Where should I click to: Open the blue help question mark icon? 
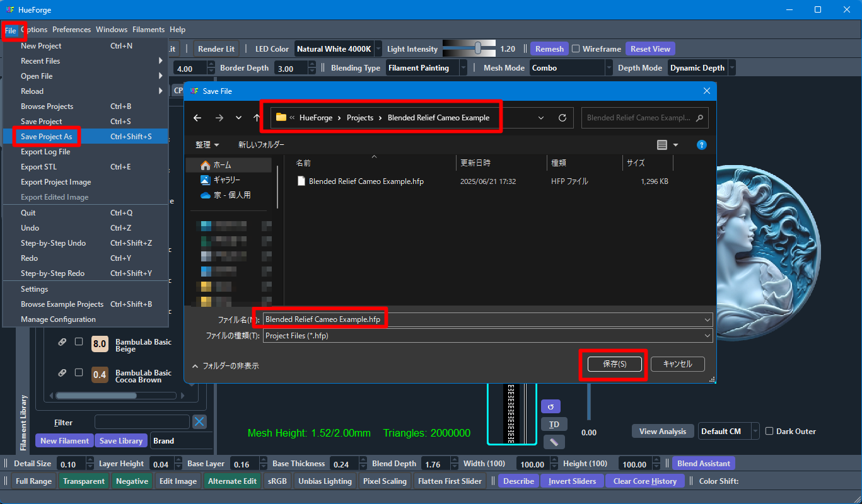(701, 145)
